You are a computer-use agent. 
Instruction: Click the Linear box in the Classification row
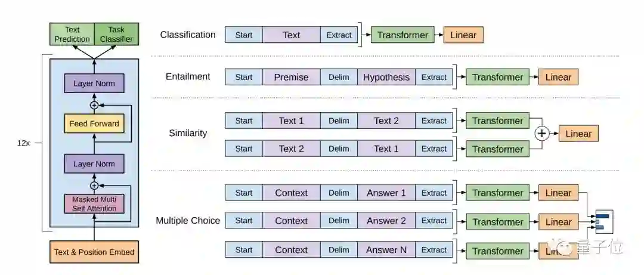(463, 35)
